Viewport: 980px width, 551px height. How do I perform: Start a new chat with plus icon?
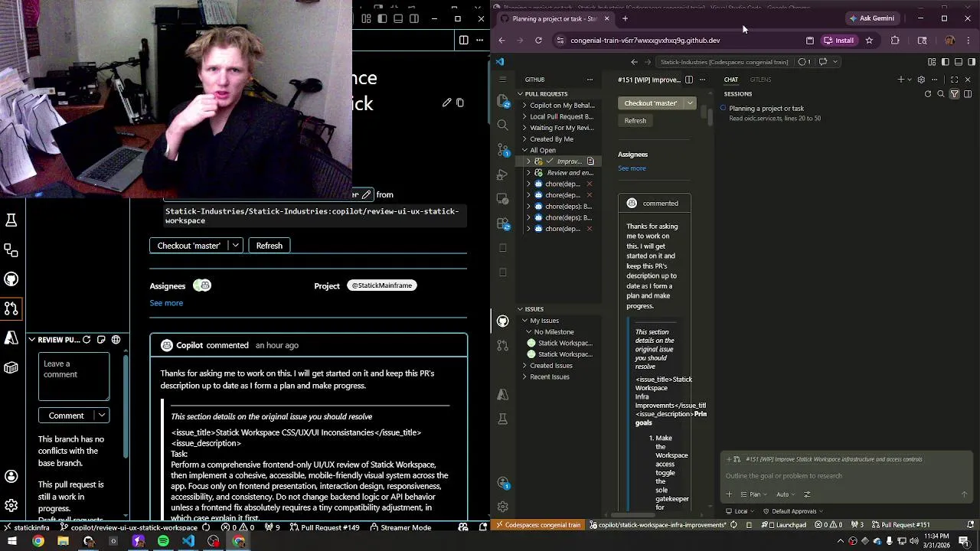(x=901, y=80)
